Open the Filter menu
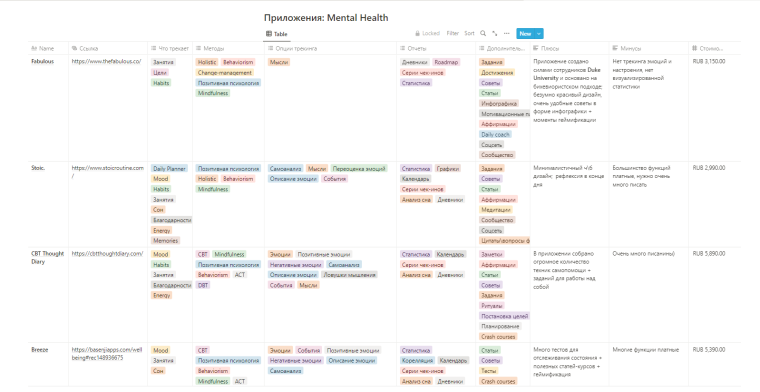This screenshot has width=760, height=392. point(452,33)
